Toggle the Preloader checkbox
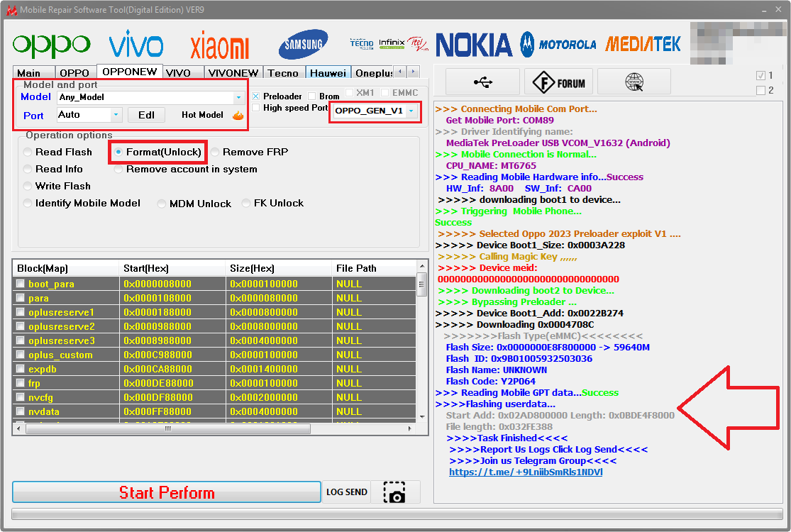Screen dimensions: 791x532 click(x=256, y=96)
